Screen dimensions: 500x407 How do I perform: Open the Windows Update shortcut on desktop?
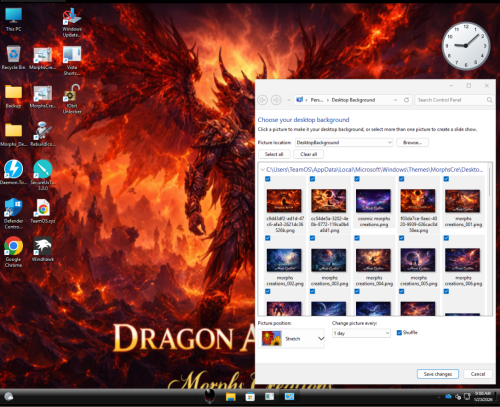(x=72, y=22)
